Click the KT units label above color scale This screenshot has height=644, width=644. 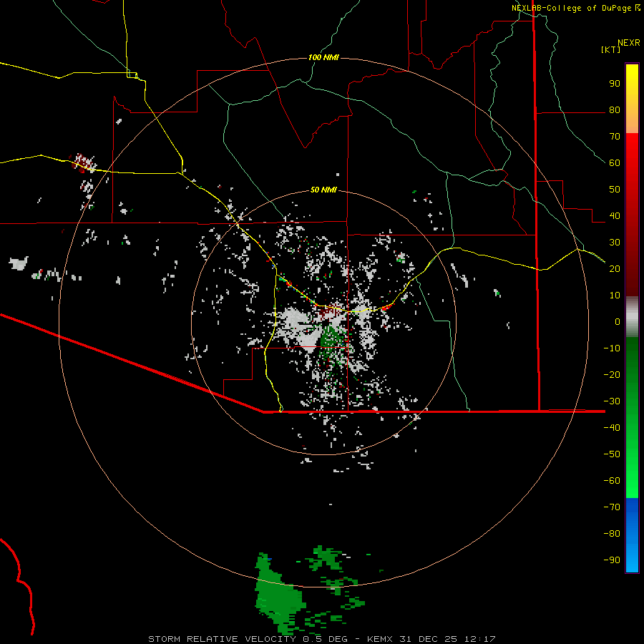[610, 49]
